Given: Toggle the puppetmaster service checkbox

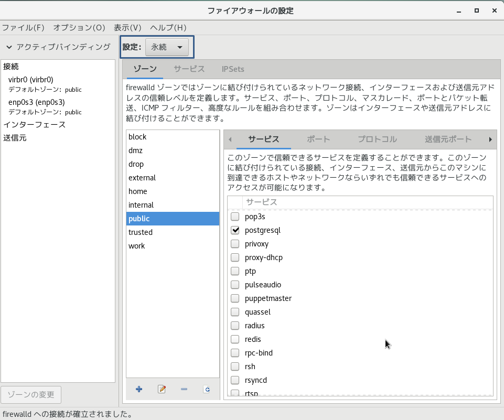Looking at the screenshot, I should [235, 298].
